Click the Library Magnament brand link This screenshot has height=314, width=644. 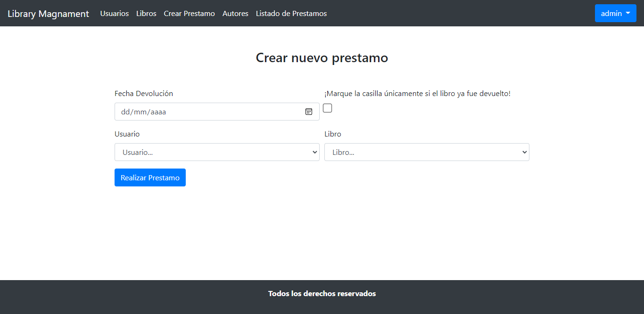[x=48, y=14]
